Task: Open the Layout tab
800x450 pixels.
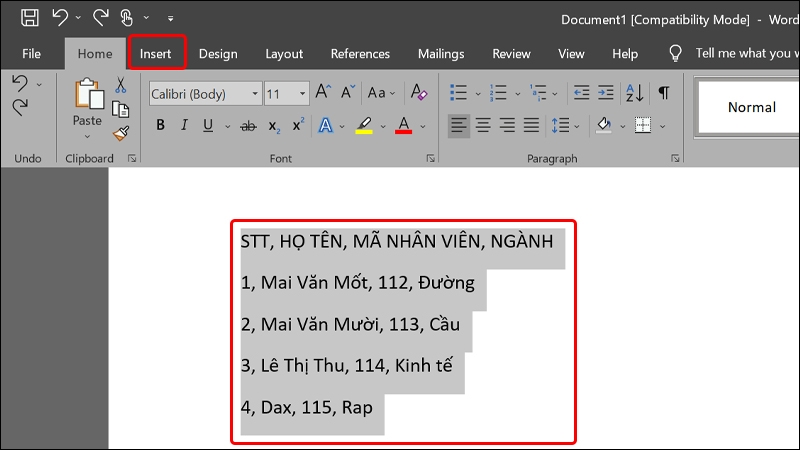Action: [x=284, y=54]
